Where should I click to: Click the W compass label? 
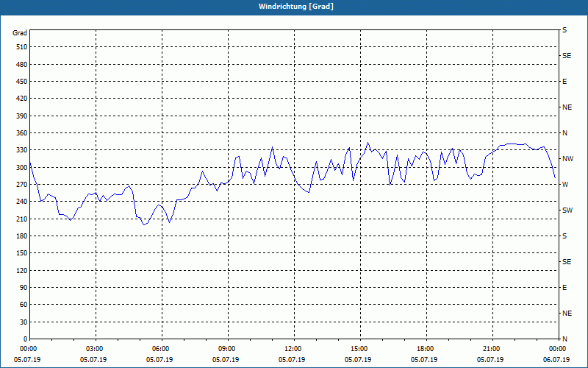(565, 185)
